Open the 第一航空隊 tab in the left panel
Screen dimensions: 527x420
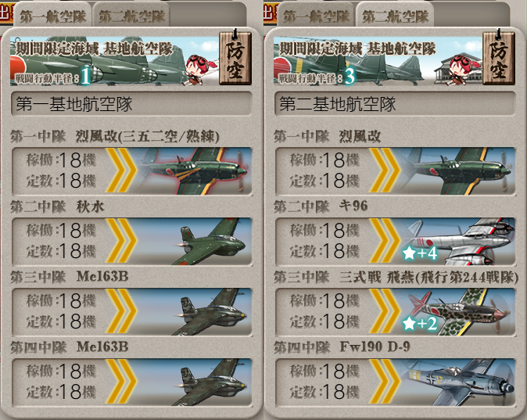(x=52, y=16)
